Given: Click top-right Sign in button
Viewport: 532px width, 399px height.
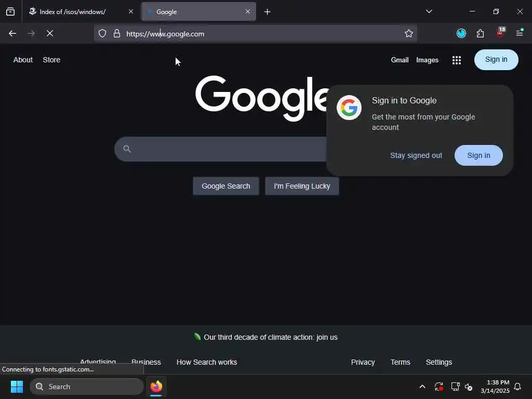Looking at the screenshot, I should tap(496, 60).
